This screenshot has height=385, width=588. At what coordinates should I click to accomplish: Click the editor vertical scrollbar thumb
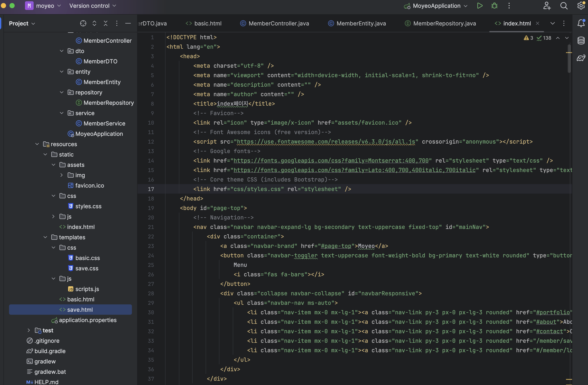[569, 59]
